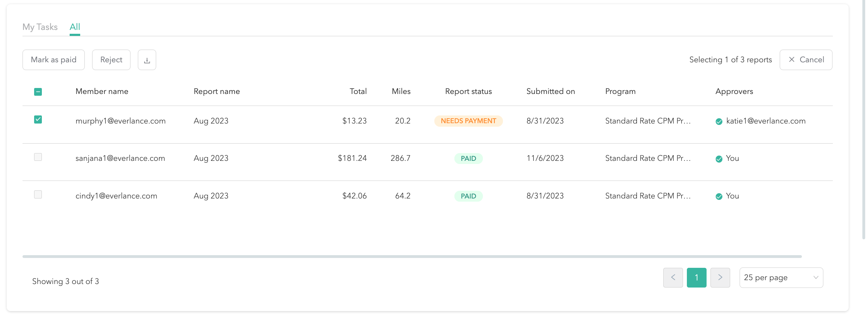Viewport: 868px width, 328px height.
Task: Switch to the My Tasks tab
Action: click(x=40, y=27)
